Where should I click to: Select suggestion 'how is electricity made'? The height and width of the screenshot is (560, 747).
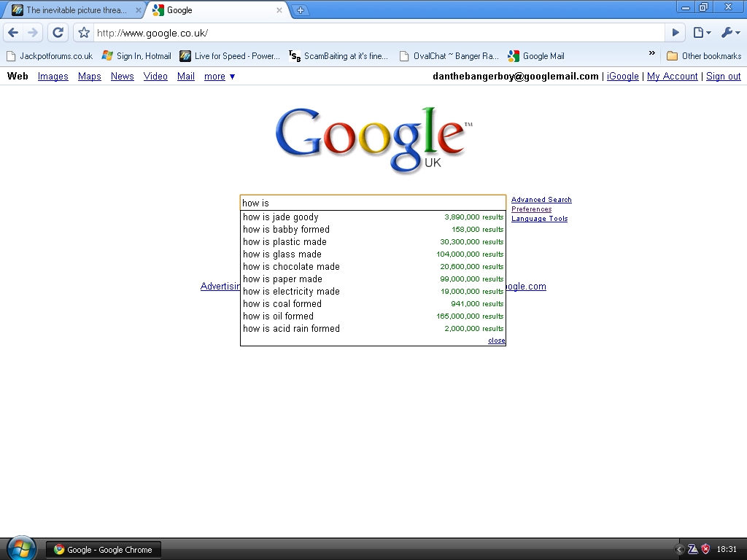(x=373, y=292)
